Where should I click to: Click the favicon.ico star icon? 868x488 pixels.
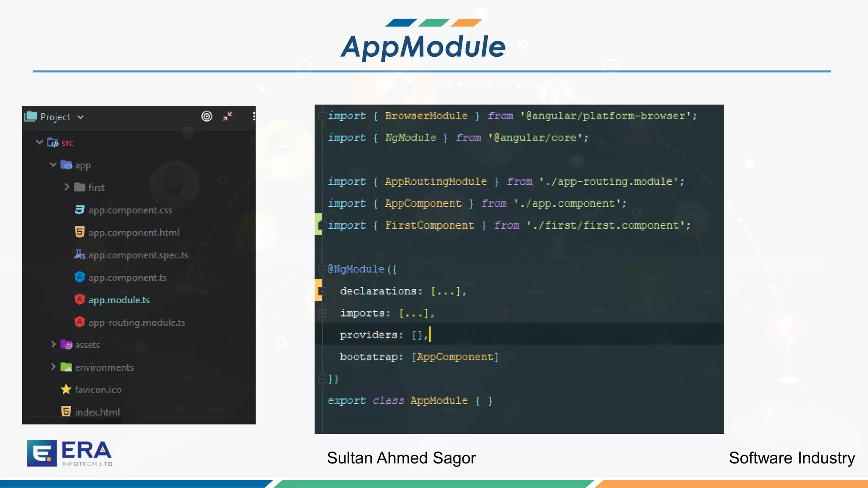coord(66,389)
